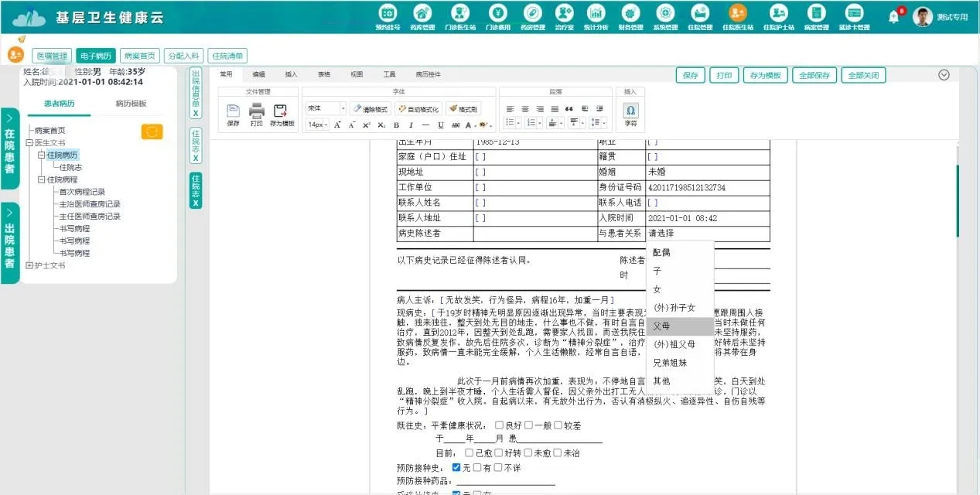Viewport: 980px width, 495px height.
Task: Collapse the 住院病程 tree node
Action: click(x=41, y=179)
